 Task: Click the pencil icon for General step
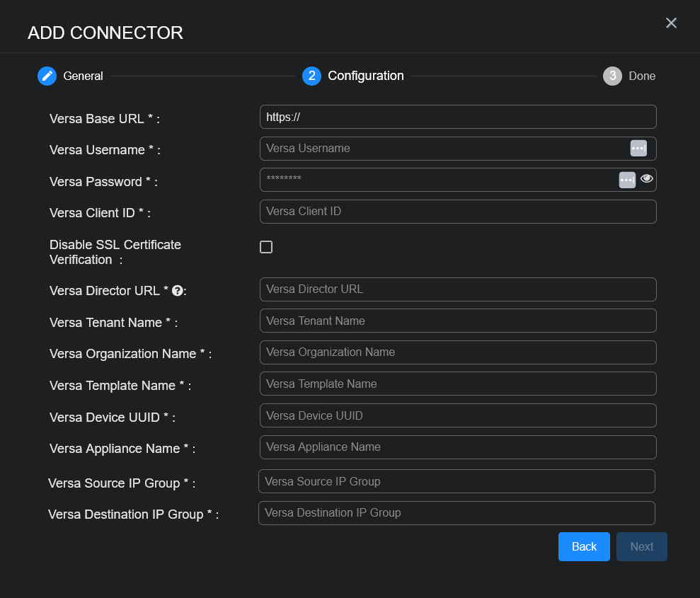coord(47,76)
